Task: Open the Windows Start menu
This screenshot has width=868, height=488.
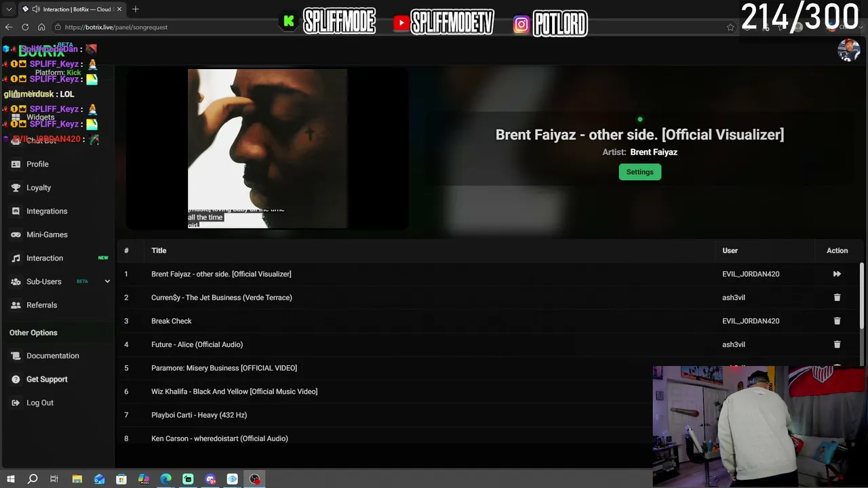Action: (10, 479)
